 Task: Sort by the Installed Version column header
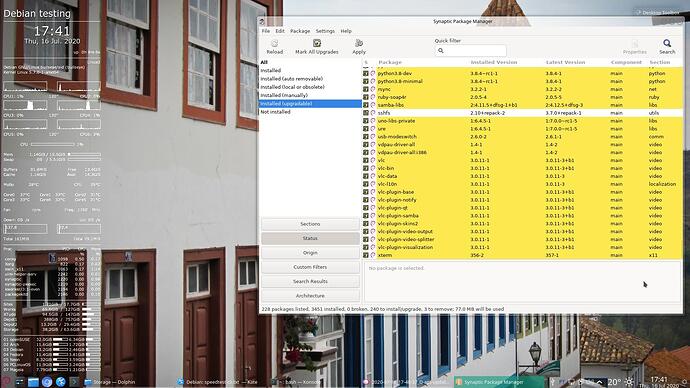[x=494, y=62]
